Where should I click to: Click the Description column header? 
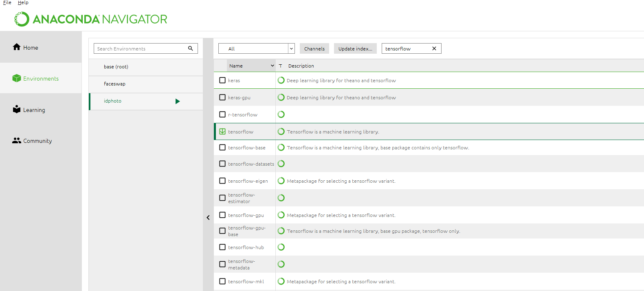coord(301,66)
